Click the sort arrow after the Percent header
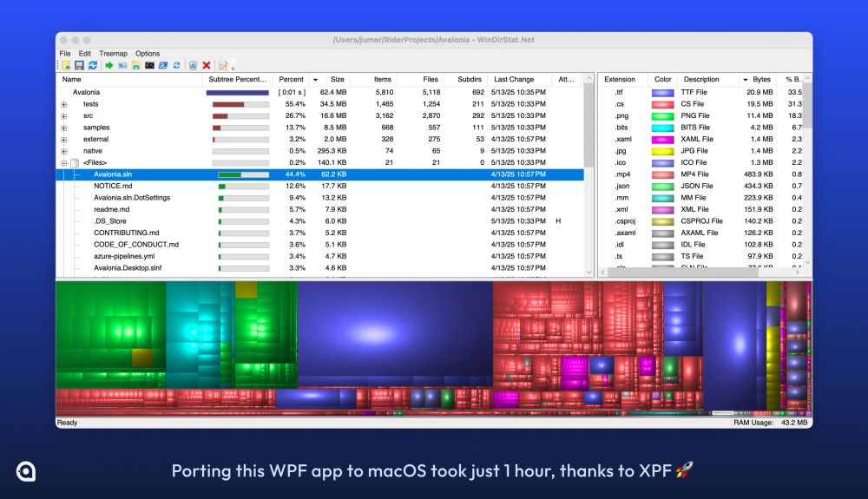 coord(316,80)
